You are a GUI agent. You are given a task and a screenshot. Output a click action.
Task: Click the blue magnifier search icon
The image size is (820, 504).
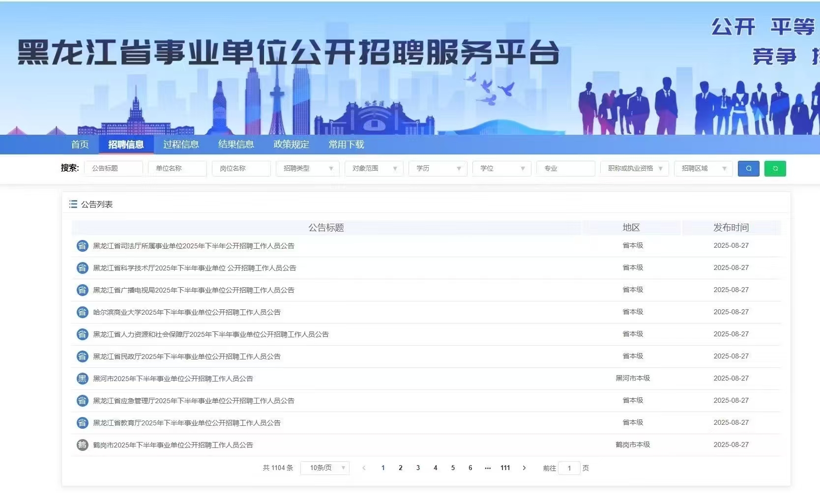click(x=748, y=168)
